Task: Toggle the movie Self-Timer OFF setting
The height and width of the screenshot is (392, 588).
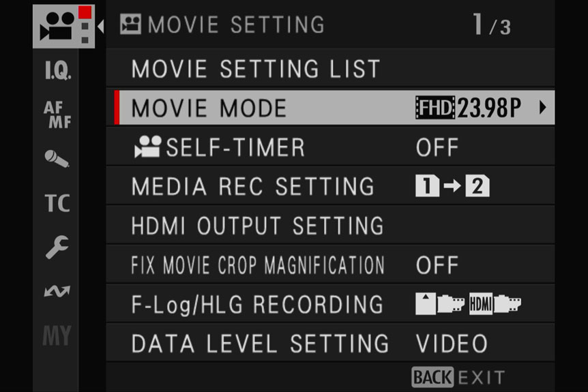Action: coord(437,147)
